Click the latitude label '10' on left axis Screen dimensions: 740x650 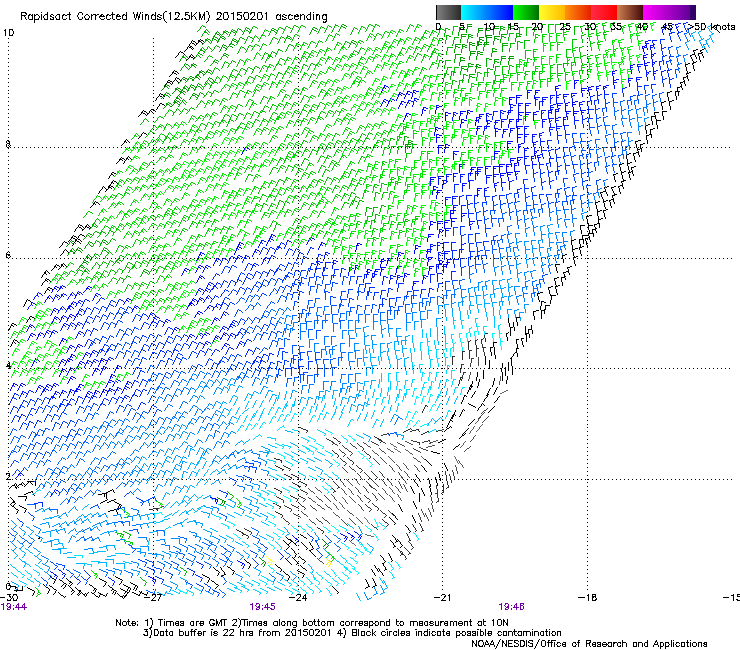click(8, 33)
